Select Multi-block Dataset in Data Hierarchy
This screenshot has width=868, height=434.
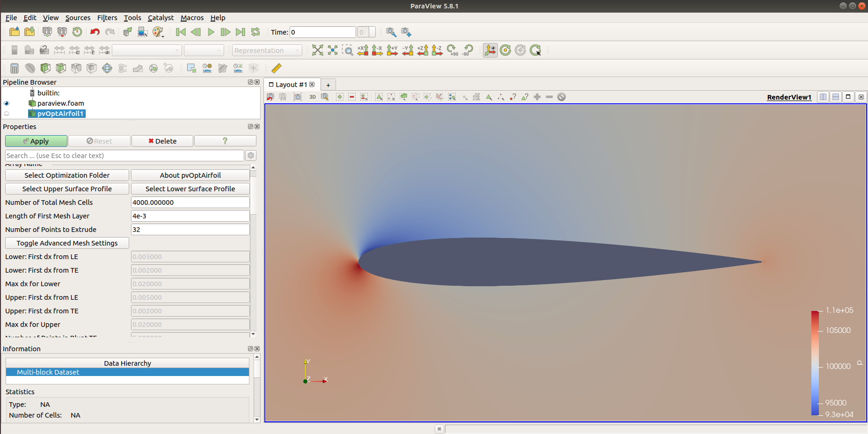click(x=127, y=372)
